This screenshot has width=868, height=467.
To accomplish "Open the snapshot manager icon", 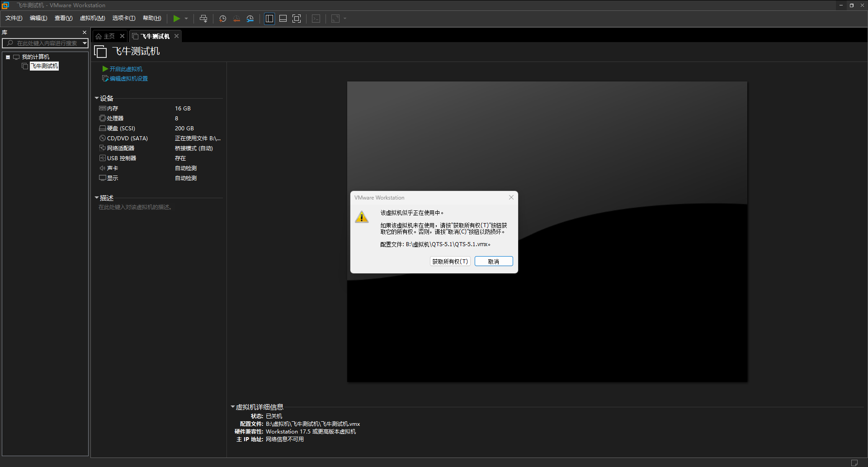I will [x=250, y=19].
